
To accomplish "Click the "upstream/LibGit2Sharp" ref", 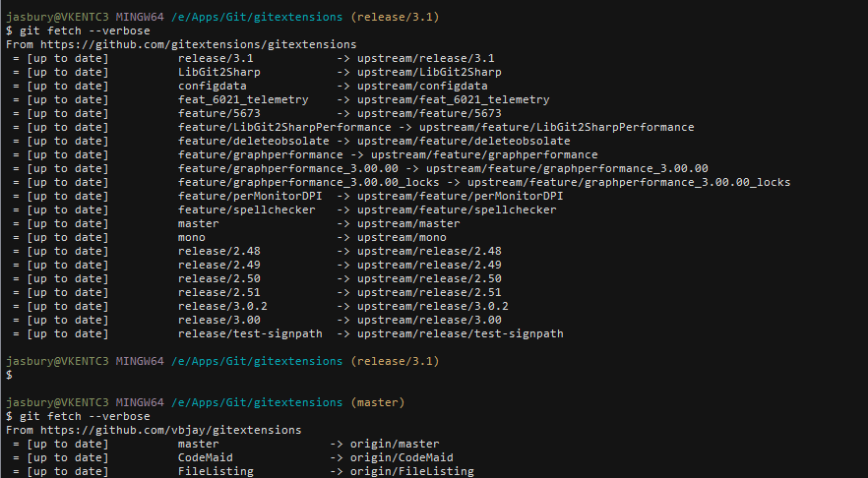I will coord(429,73).
